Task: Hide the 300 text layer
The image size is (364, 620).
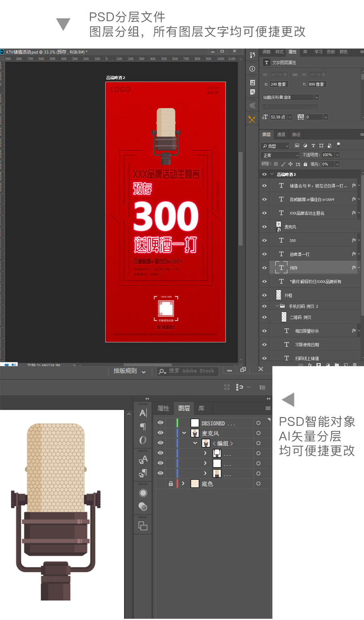Action: (265, 240)
